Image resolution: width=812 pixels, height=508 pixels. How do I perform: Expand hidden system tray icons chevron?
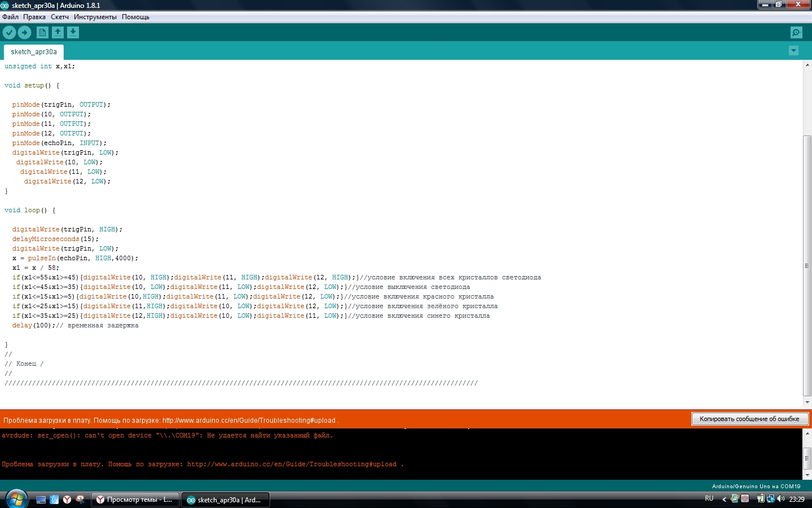pyautogui.click(x=724, y=499)
